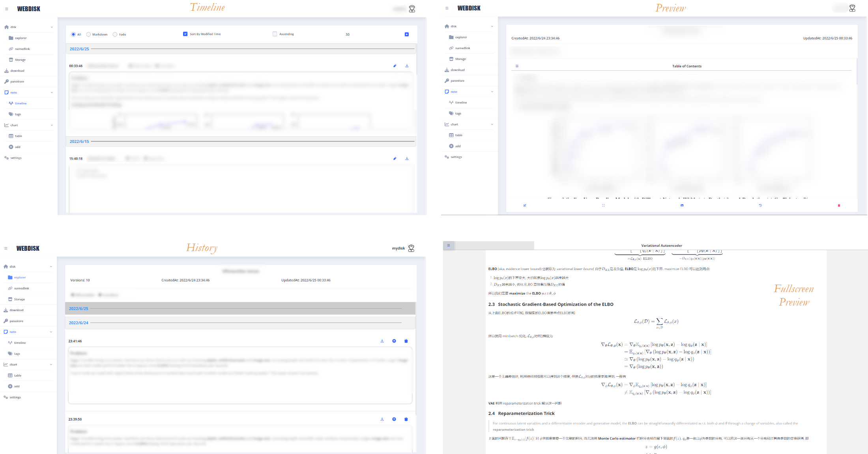Collapse chart menu chevron in History sidebar
The width and height of the screenshot is (868, 454).
tap(51, 365)
